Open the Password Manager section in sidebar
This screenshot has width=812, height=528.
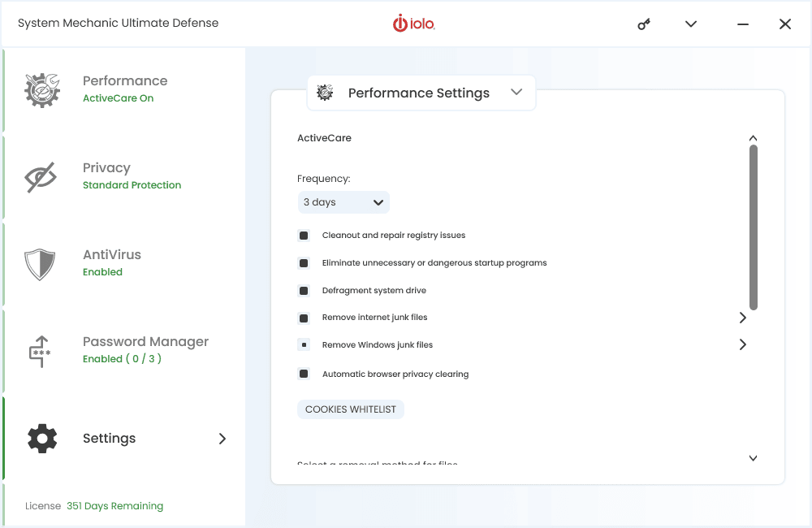(x=124, y=351)
